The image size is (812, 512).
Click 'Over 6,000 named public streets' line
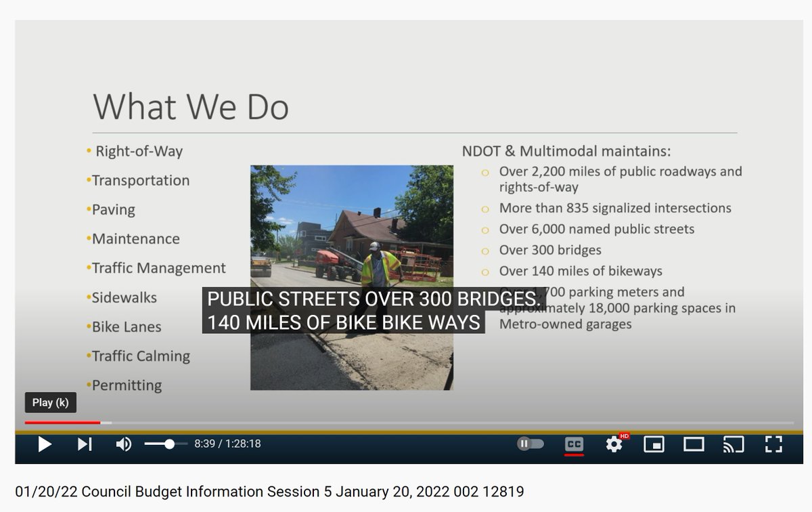coord(597,229)
